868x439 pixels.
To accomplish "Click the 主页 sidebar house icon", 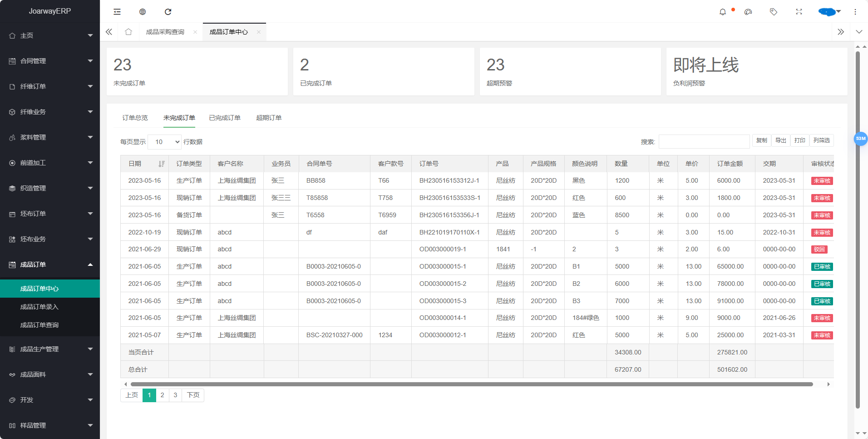I will [x=12, y=35].
